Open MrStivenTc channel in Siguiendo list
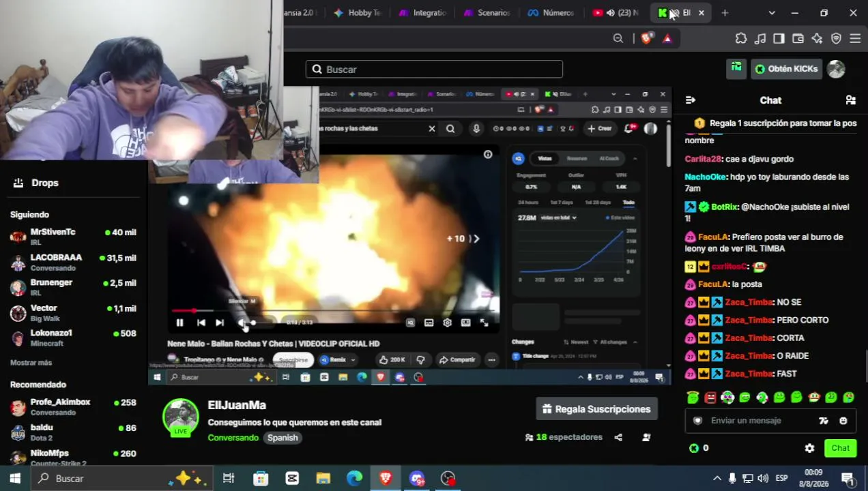The image size is (868, 491). (x=73, y=237)
